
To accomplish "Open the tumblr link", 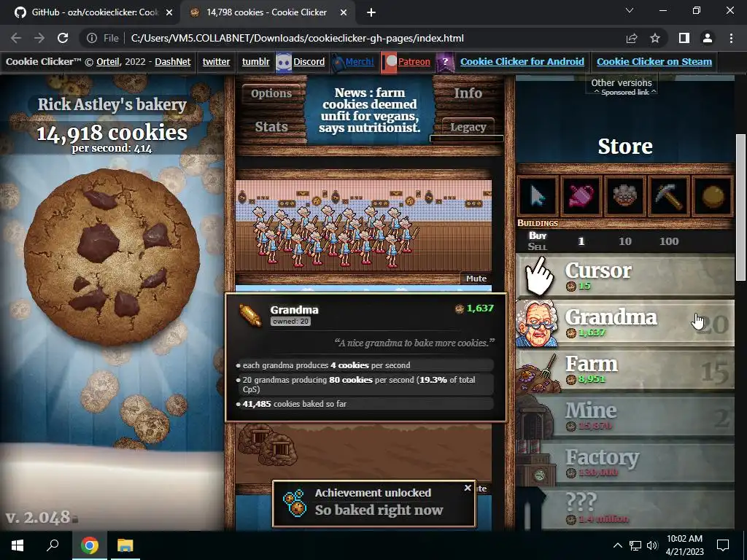I will [255, 61].
